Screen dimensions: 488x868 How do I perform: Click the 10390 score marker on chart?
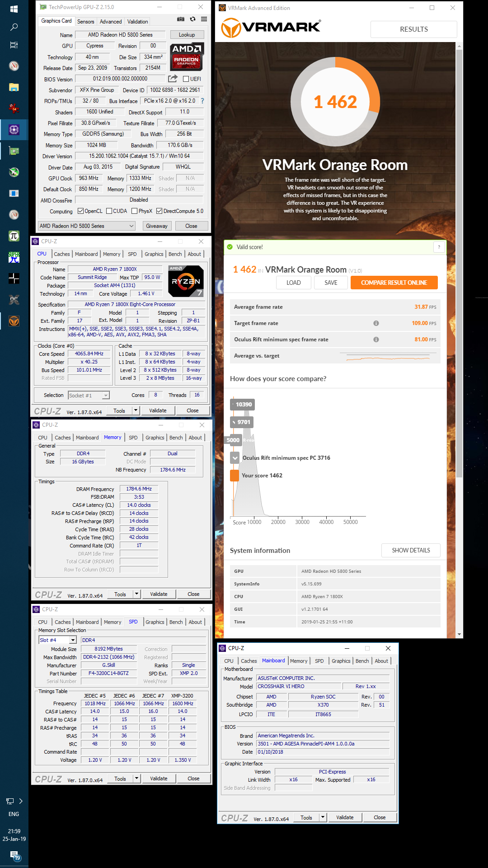(x=243, y=404)
